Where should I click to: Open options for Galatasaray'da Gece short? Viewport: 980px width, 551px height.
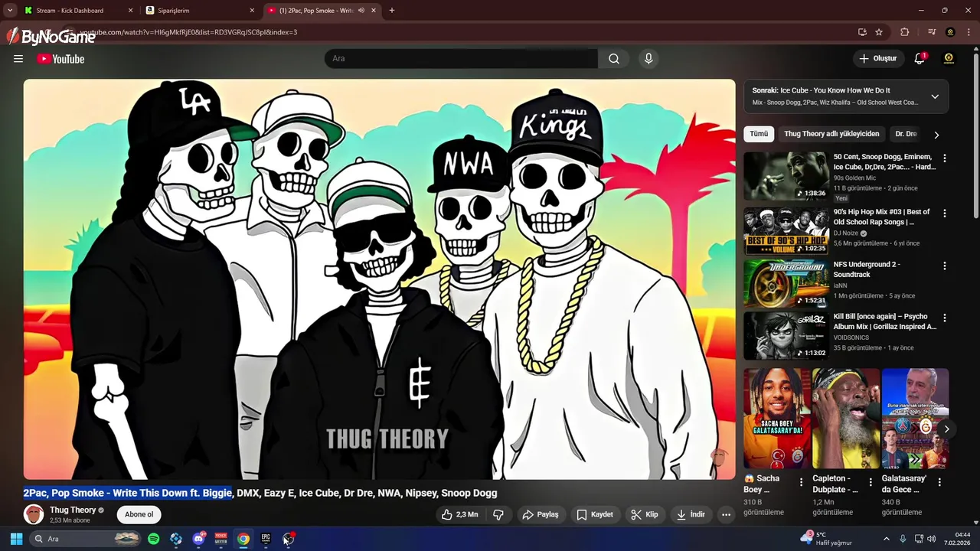pyautogui.click(x=939, y=482)
